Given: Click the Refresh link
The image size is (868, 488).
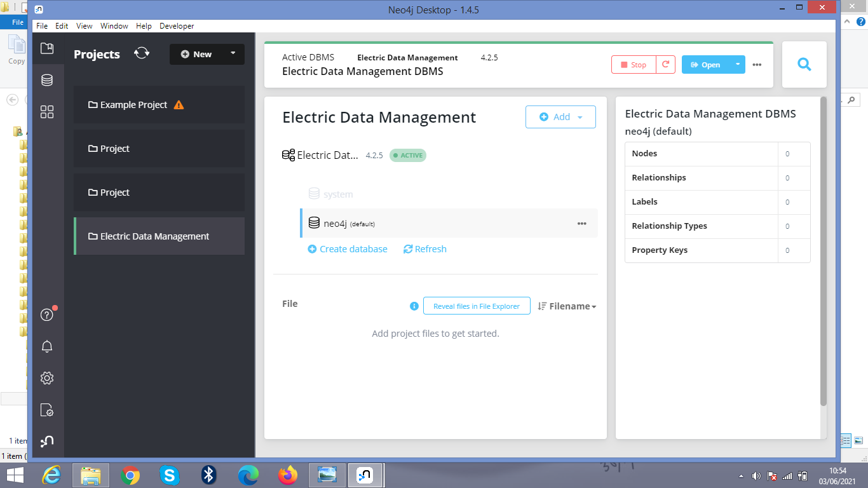Looking at the screenshot, I should tap(425, 249).
